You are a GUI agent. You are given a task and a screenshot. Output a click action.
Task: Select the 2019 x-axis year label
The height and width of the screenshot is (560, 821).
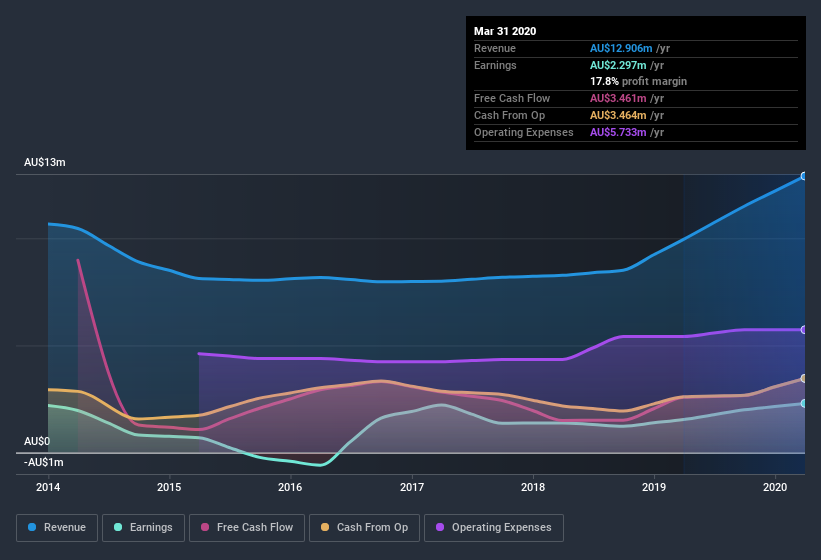(654, 487)
